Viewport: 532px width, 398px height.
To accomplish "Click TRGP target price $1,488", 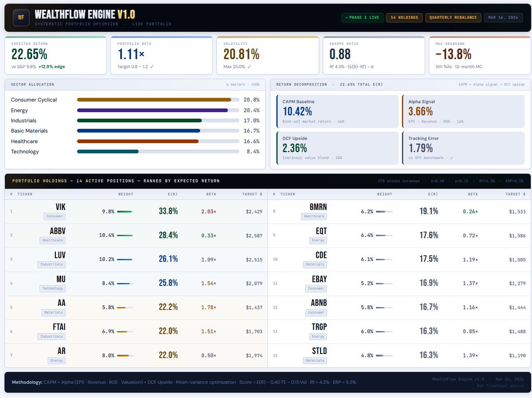I will coord(517,331).
